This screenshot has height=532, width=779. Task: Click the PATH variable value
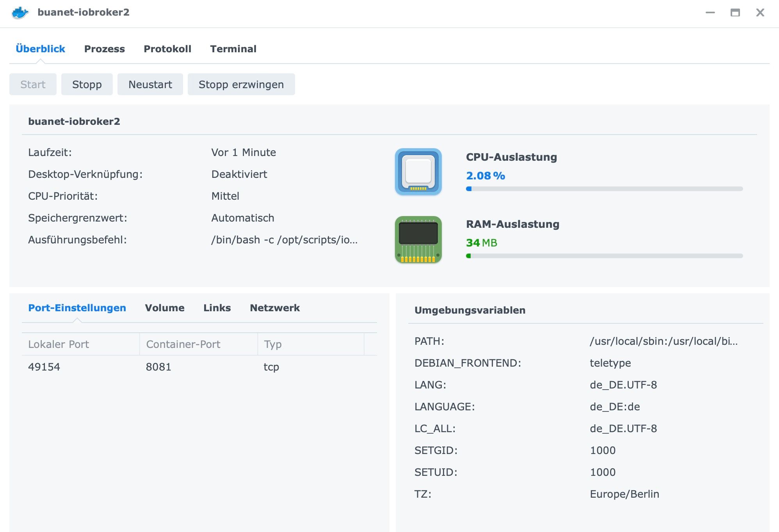click(663, 341)
